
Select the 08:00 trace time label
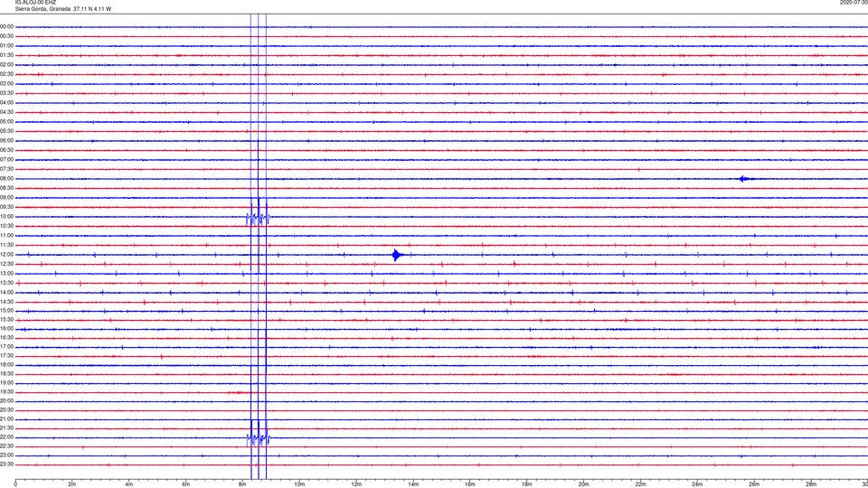(x=6, y=179)
